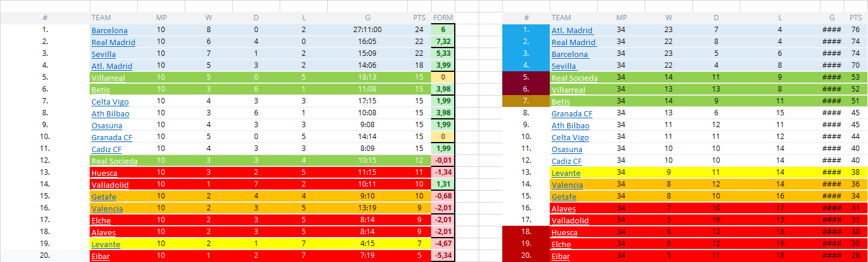Select points cell '70'
Screen dimensions: 868x262
click(x=856, y=66)
